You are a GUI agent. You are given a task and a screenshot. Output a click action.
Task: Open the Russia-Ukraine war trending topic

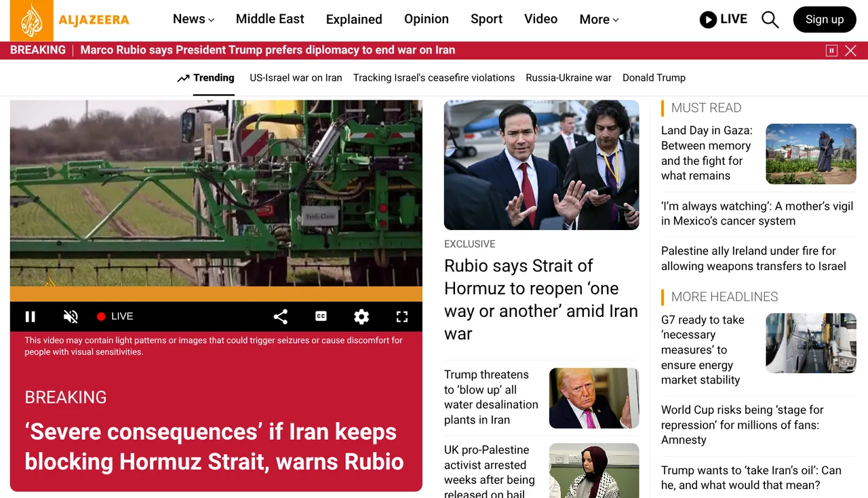point(568,77)
